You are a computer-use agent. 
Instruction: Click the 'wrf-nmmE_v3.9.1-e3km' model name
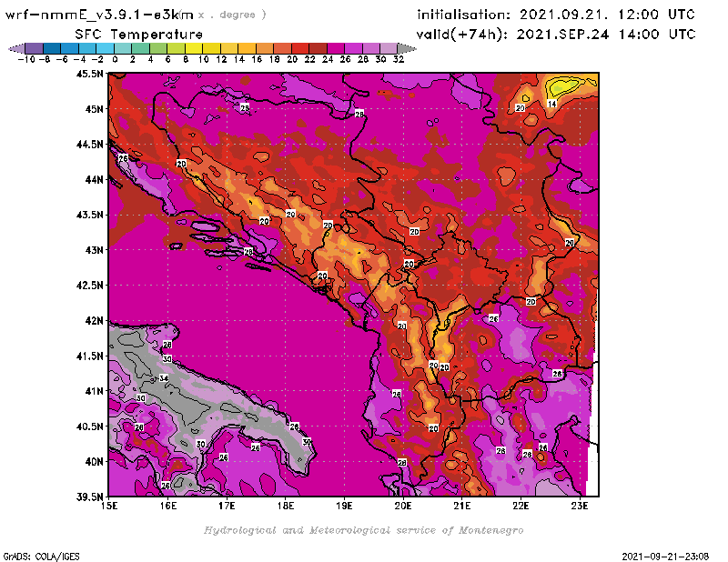(x=99, y=15)
